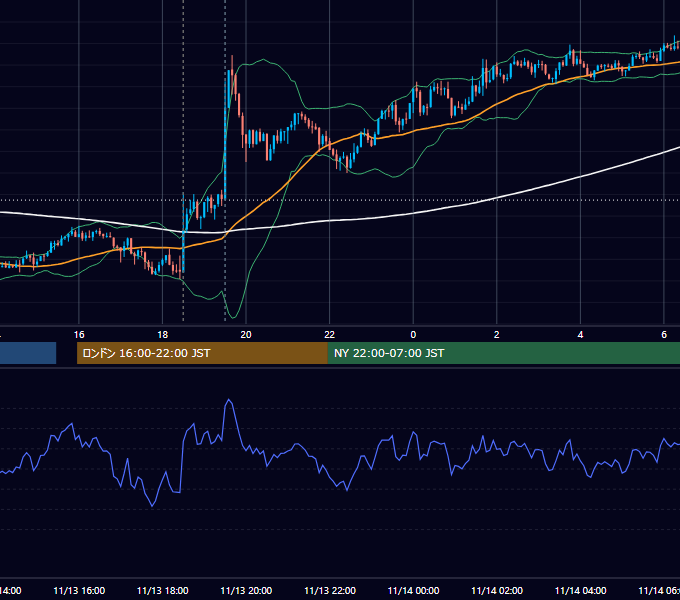This screenshot has height=600, width=680.
Task: Click hour label 2 on chart axis
Action: coord(497,335)
